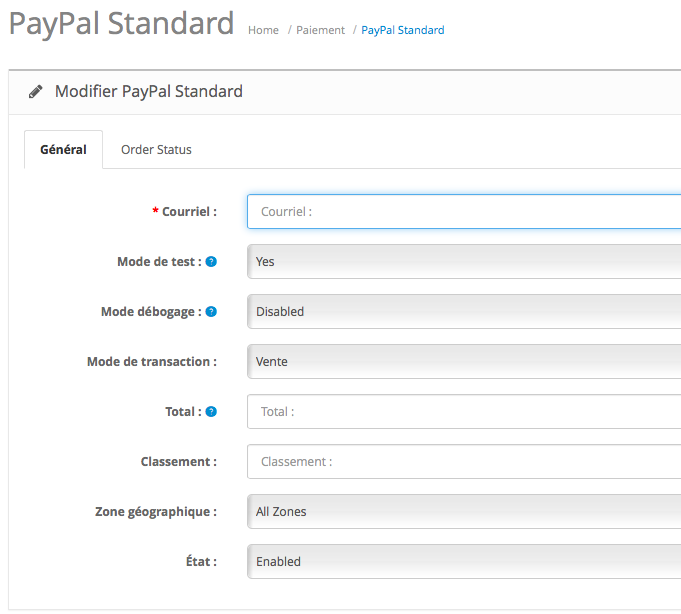Click the help icon next to Mode débogage
This screenshot has height=614, width=681.
(211, 312)
